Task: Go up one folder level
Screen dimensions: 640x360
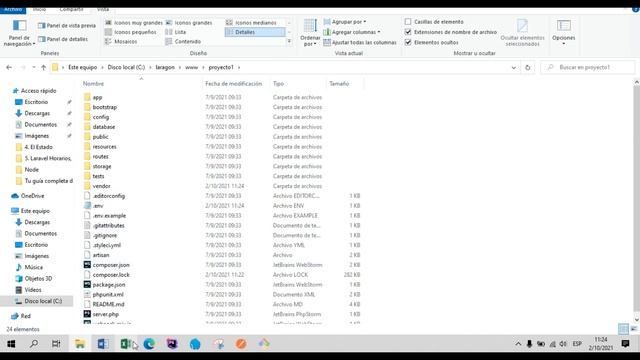Action: pos(43,67)
